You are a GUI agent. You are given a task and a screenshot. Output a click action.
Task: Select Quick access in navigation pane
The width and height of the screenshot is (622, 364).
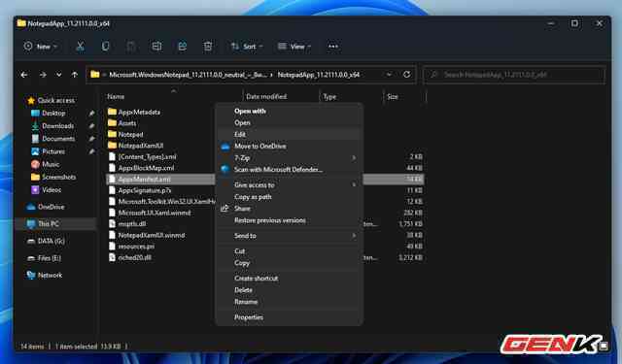(55, 100)
